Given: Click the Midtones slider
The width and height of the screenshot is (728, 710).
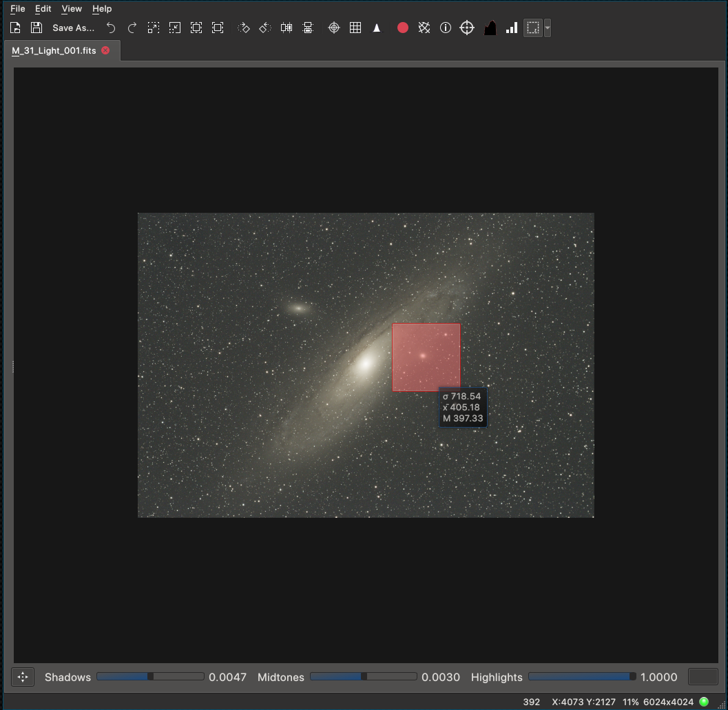Looking at the screenshot, I should (363, 677).
